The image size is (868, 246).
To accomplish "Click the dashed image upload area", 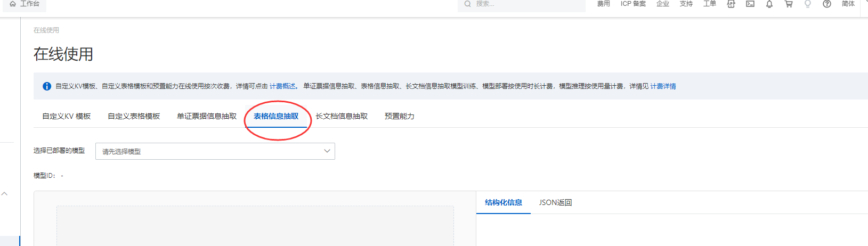I will tap(255, 226).
